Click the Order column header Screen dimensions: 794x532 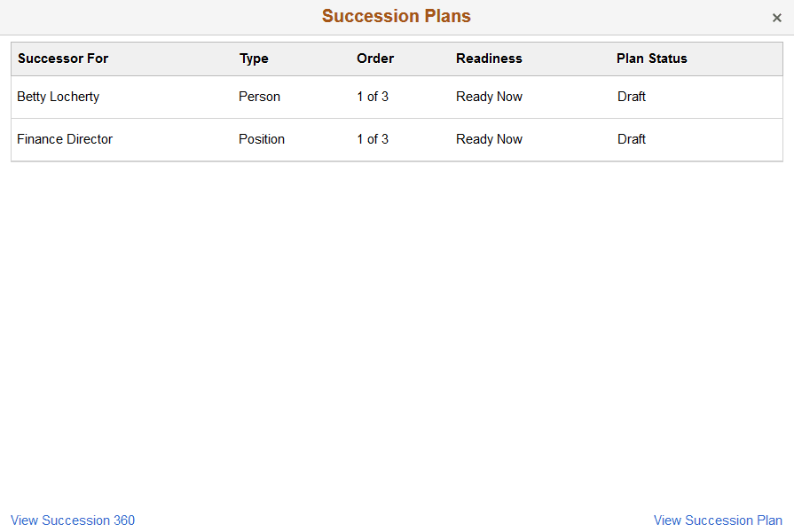pyautogui.click(x=374, y=59)
